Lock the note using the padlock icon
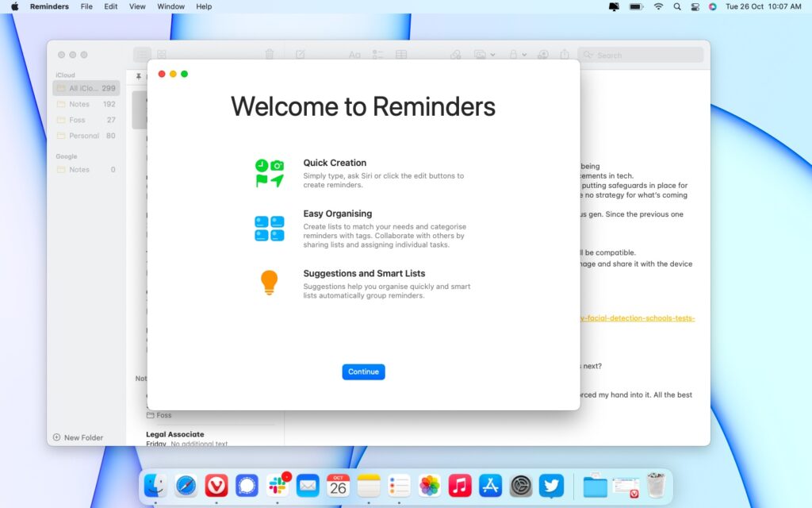812x508 pixels. point(514,54)
